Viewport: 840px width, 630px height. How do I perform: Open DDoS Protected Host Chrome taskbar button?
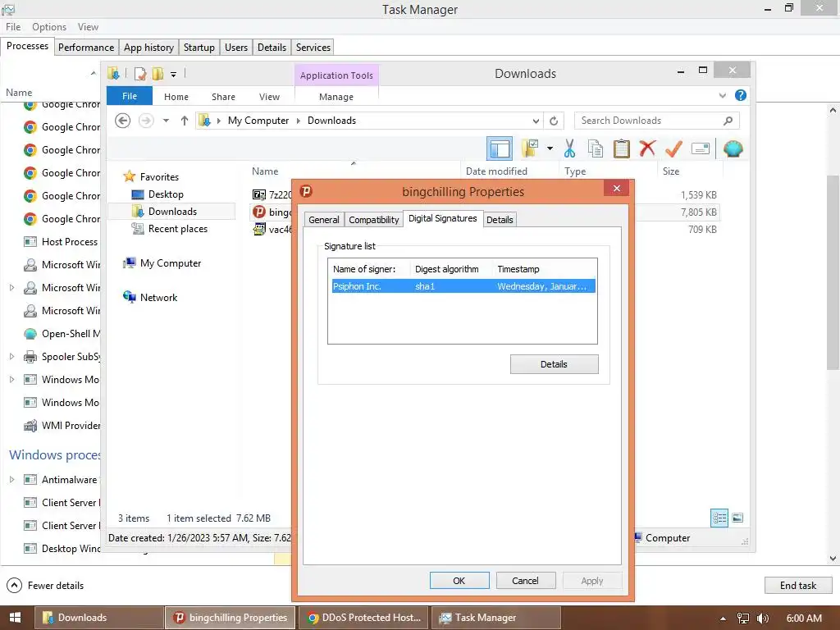click(364, 618)
